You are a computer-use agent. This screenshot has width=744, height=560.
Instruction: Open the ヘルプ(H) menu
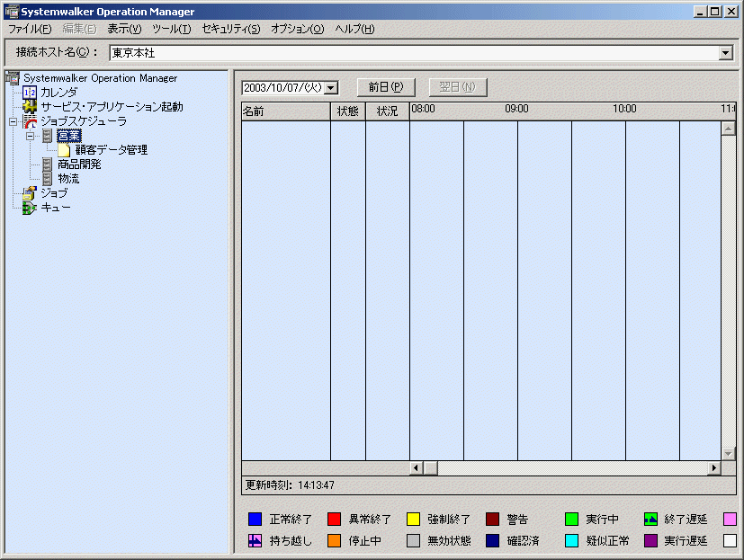pos(355,29)
